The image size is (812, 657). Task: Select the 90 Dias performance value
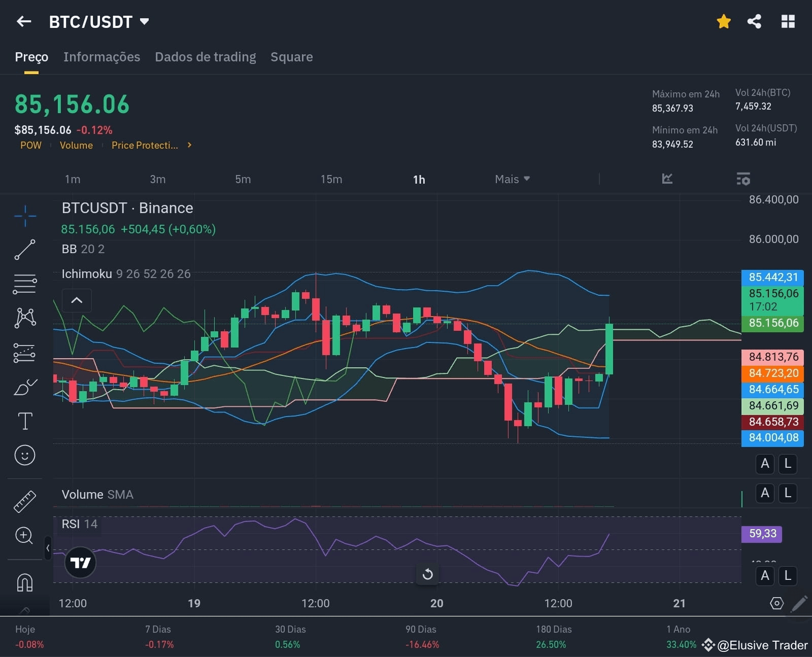(x=422, y=645)
